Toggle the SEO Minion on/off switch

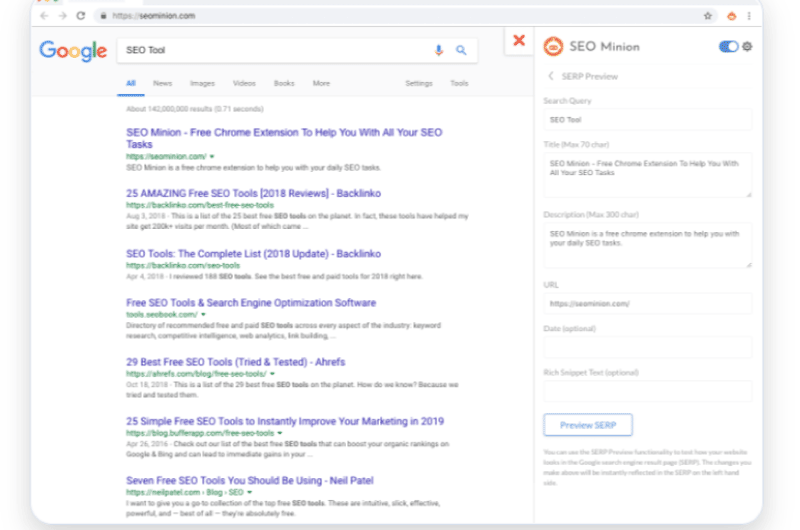pos(729,46)
